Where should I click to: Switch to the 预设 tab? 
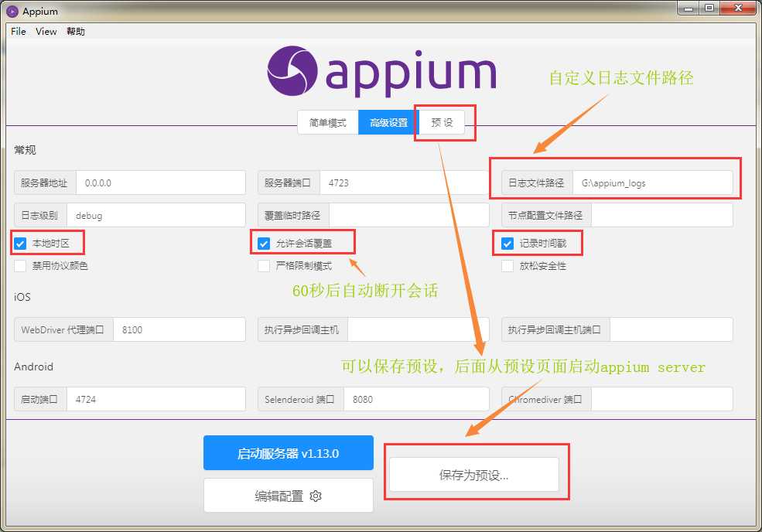tap(442, 122)
